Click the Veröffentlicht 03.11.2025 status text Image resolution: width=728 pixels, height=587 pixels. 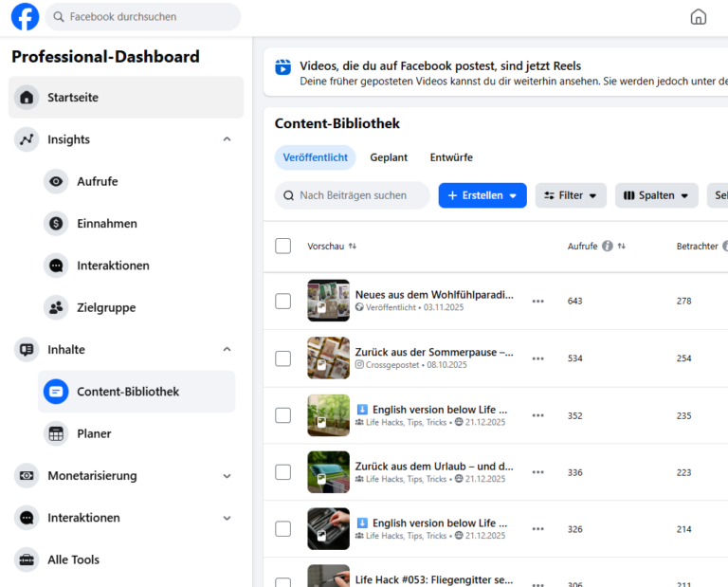[x=414, y=307]
